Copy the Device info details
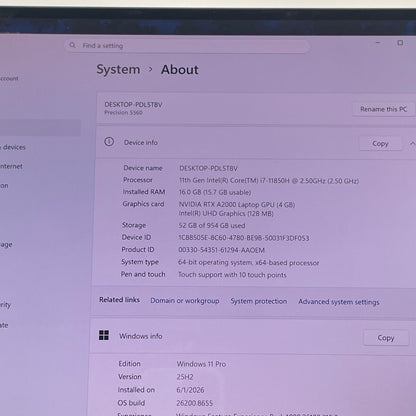The height and width of the screenshot is (416, 416). (x=380, y=144)
